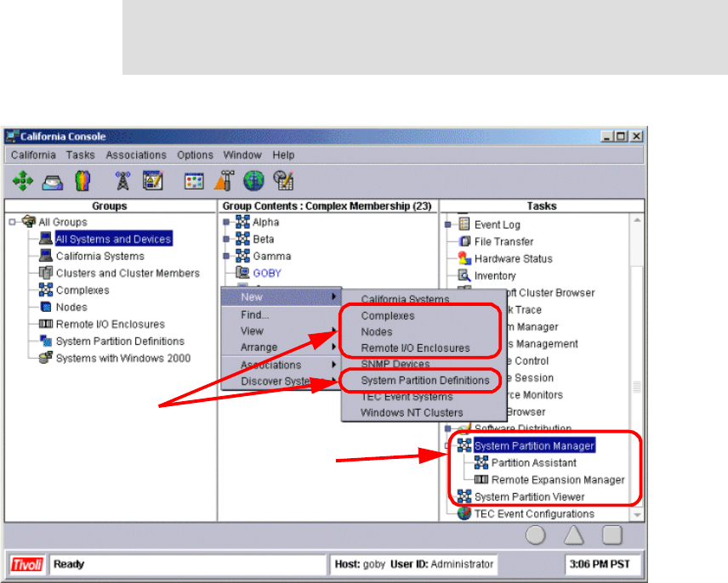Viewport: 728px width, 583px height.
Task: Click the Groups column header
Action: 110,206
